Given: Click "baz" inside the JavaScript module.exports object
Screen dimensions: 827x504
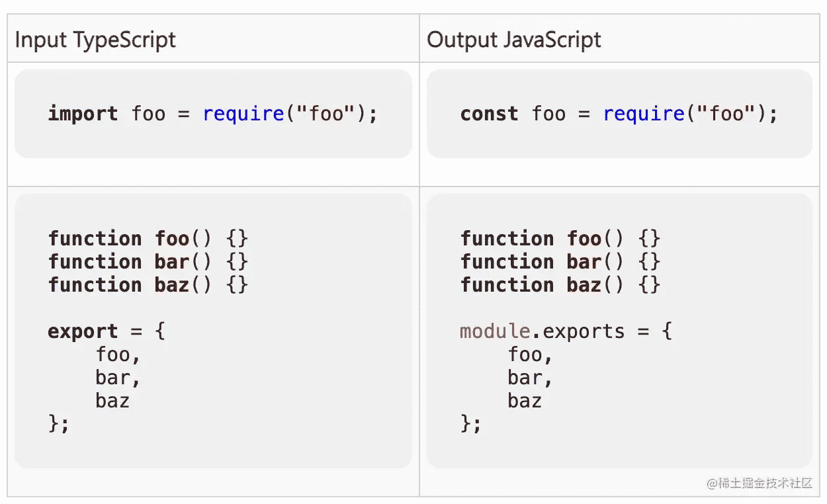Looking at the screenshot, I should tap(525, 401).
